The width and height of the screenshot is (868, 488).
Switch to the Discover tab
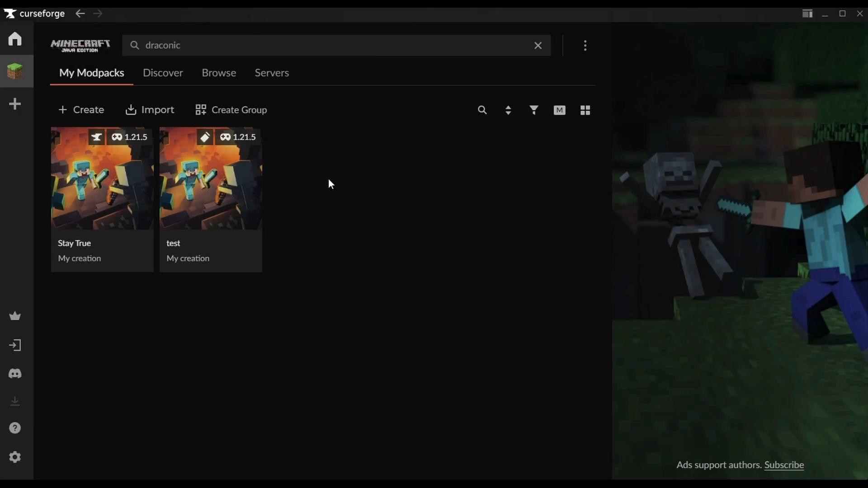pyautogui.click(x=163, y=73)
